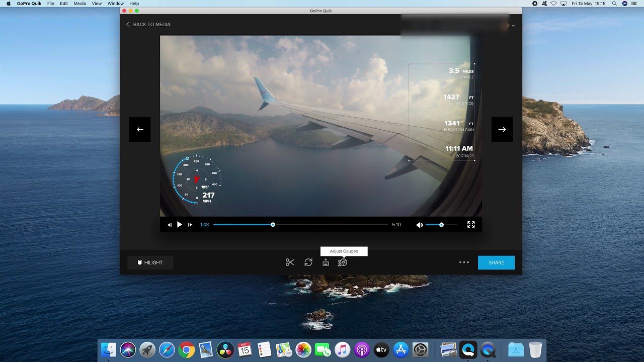This screenshot has height=362, width=644.
Task: Click the AirPlay display icon in menu bar
Action: pos(563,4)
